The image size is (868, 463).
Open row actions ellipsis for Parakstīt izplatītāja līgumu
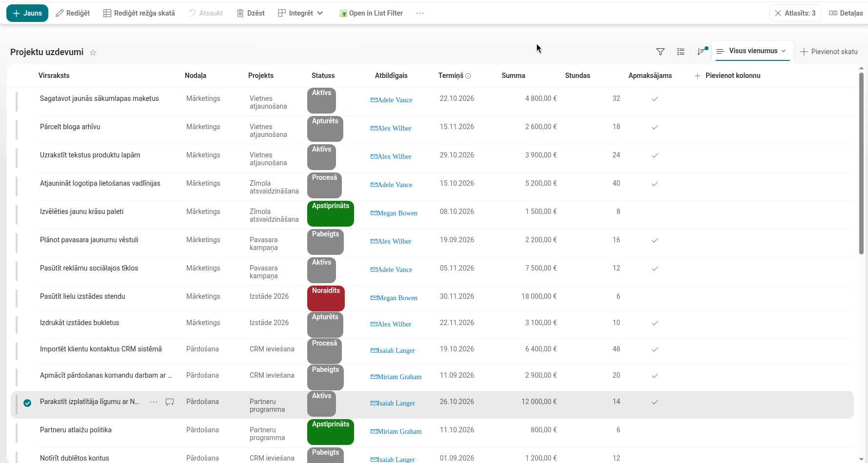coord(154,402)
